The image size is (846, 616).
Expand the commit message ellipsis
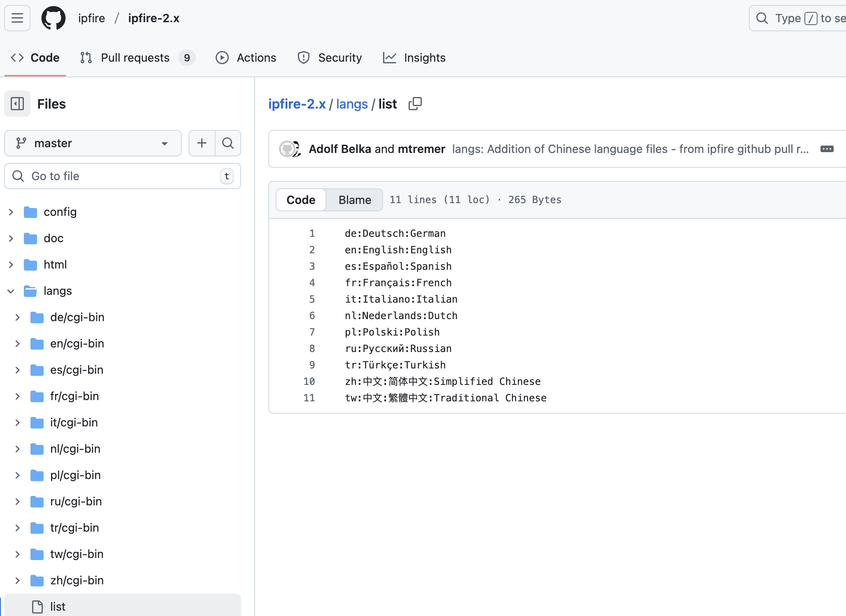[x=827, y=149]
